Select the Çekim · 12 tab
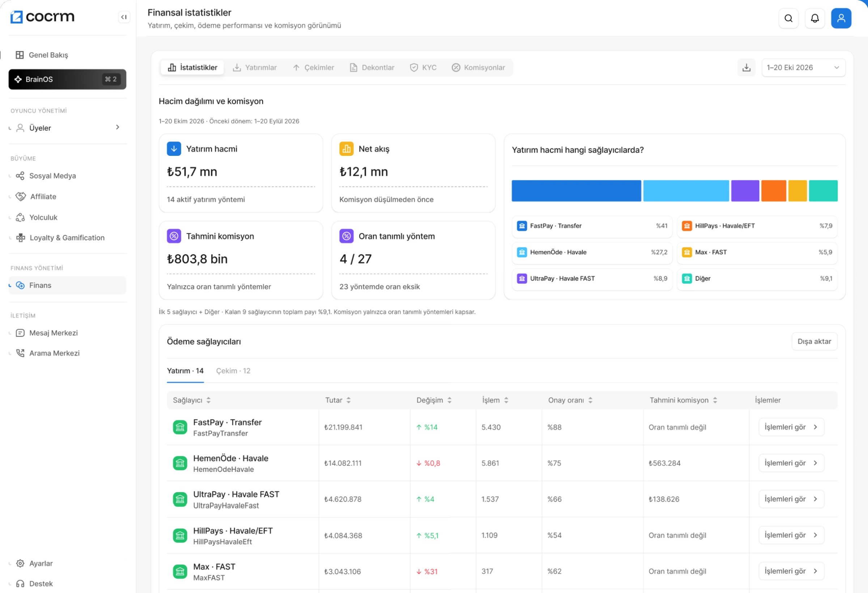 (x=233, y=371)
